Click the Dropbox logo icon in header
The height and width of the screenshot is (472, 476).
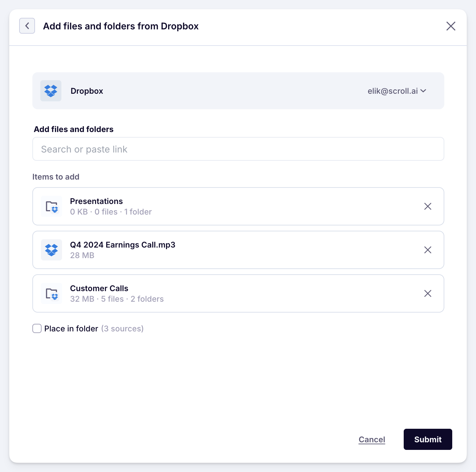point(51,91)
